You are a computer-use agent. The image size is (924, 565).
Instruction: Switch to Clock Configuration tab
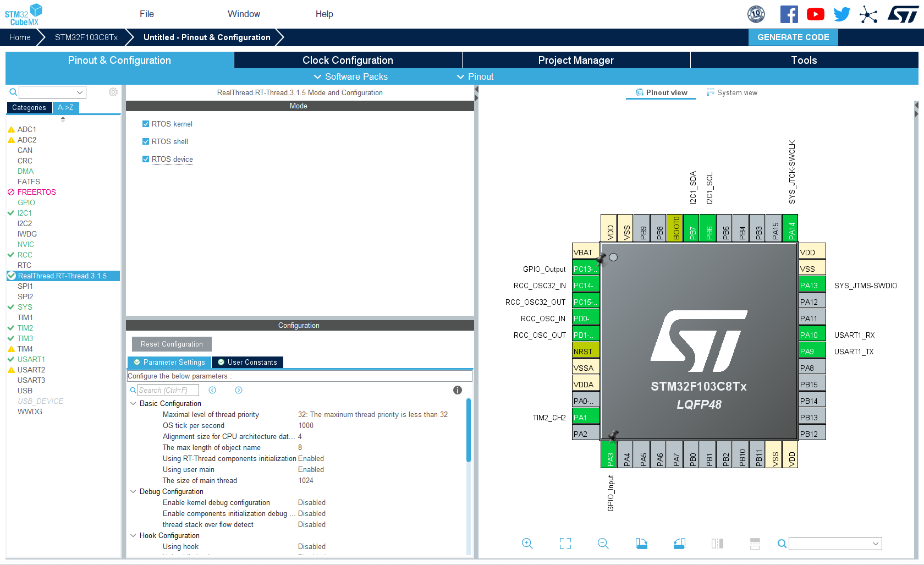[348, 60]
